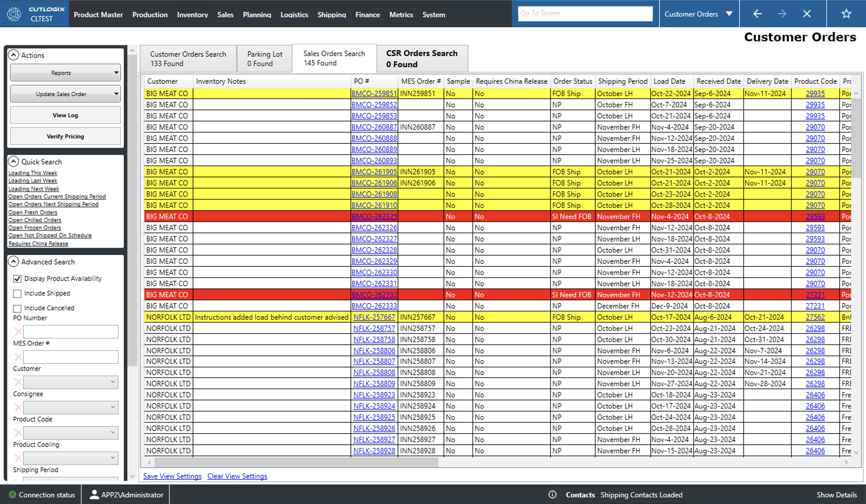The height and width of the screenshot is (504, 866).
Task: Enable the Include Shipped checkbox
Action: (17, 294)
